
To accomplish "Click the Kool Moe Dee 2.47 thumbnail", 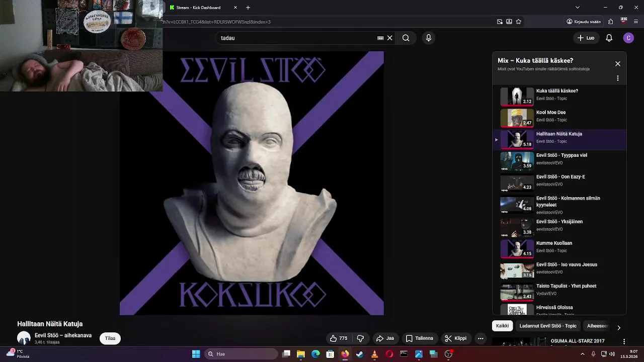I will click(x=517, y=118).
